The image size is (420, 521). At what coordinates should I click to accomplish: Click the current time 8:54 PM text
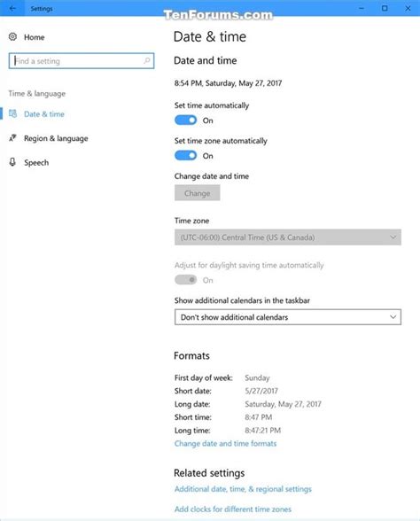228,83
